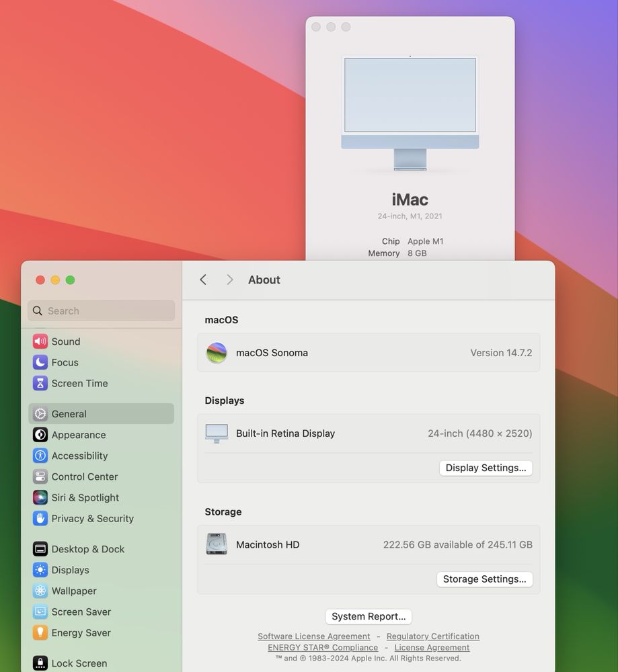Open Lock Screen padlock icon
The width and height of the screenshot is (618, 672).
40,663
